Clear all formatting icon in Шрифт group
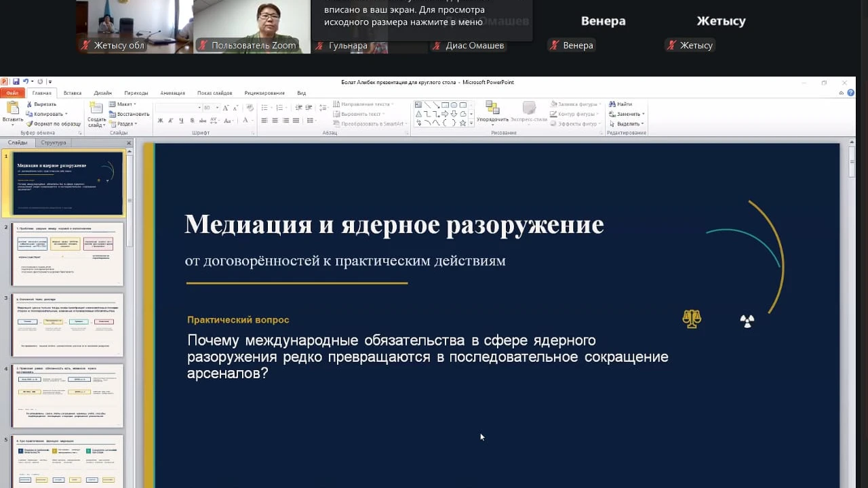868x488 pixels. 250,108
